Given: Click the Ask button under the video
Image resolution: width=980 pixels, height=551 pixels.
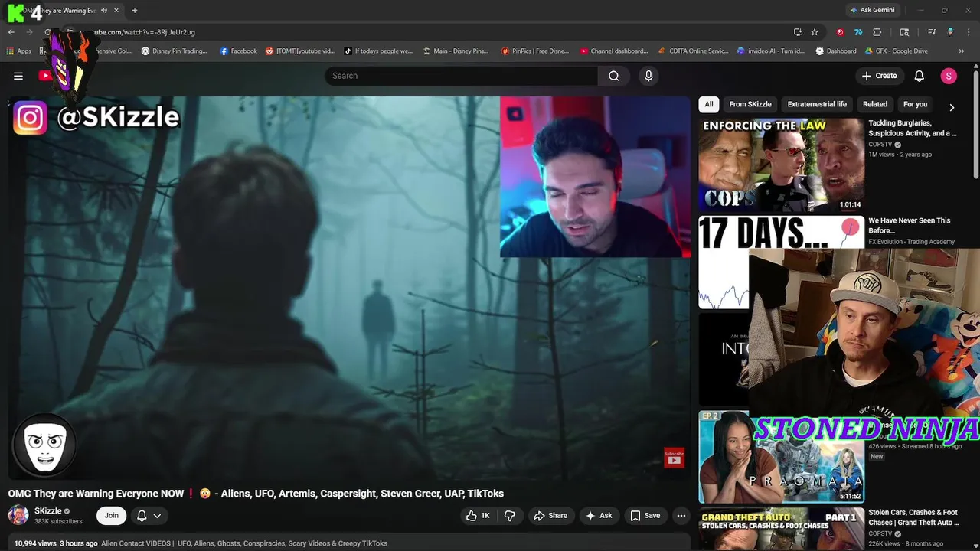Looking at the screenshot, I should coord(599,516).
